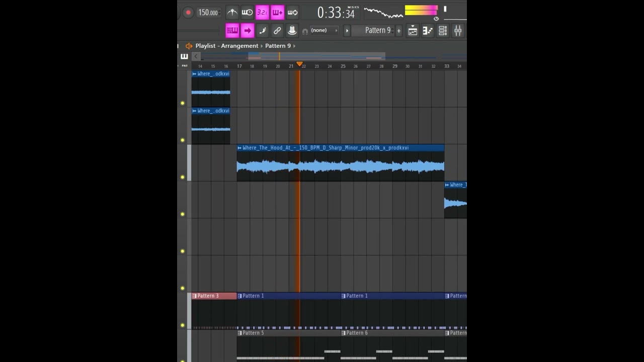
Task: Open the (none) snap dropdown
Action: tap(324, 31)
